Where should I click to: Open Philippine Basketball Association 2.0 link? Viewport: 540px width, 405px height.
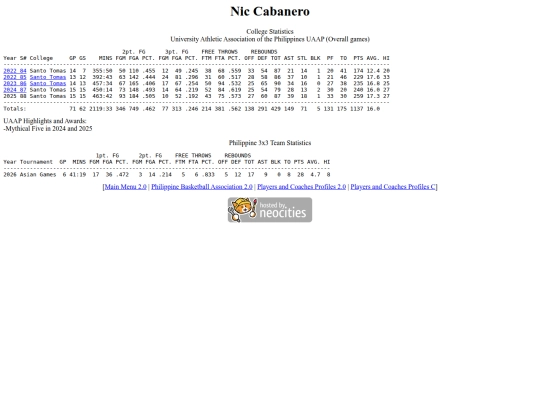coord(202,187)
